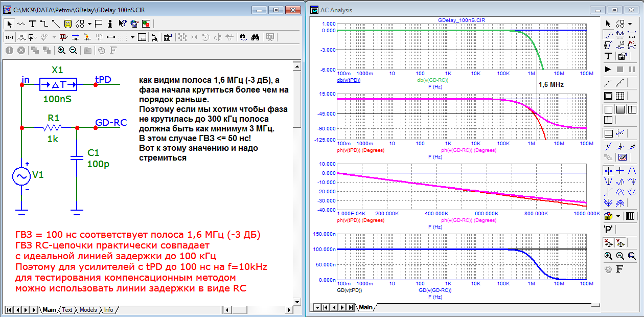644x317 pixels.
Task: Open Properties icon in analysis toolbar
Action: (x=622, y=56)
